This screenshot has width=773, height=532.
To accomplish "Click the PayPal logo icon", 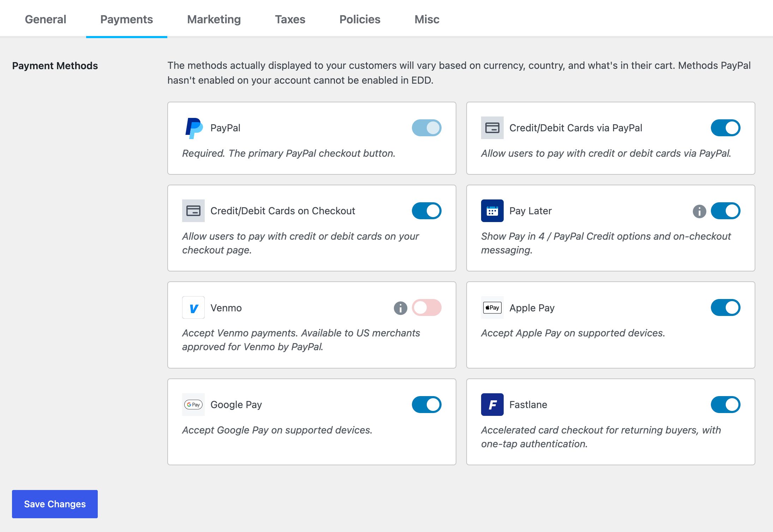I will [194, 128].
